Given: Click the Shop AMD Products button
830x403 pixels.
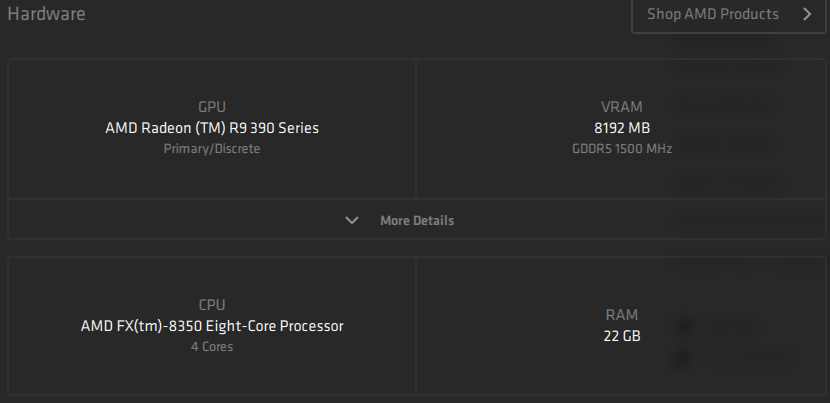Looking at the screenshot, I should click(712, 14).
